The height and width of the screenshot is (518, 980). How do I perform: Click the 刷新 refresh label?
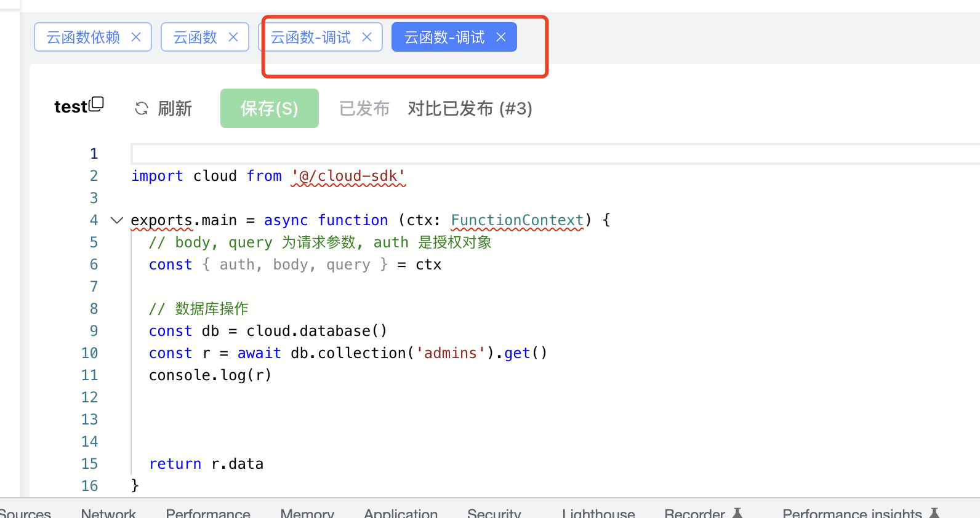point(175,108)
